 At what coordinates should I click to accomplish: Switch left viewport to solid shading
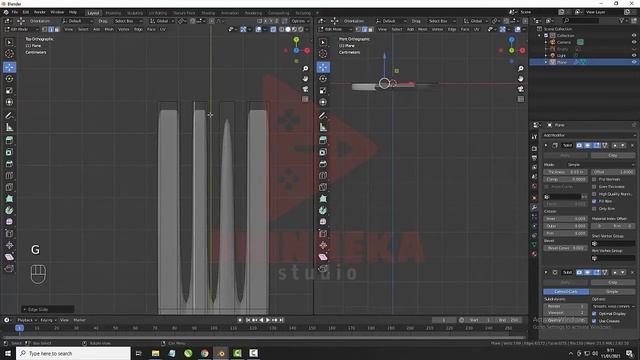coord(288,29)
